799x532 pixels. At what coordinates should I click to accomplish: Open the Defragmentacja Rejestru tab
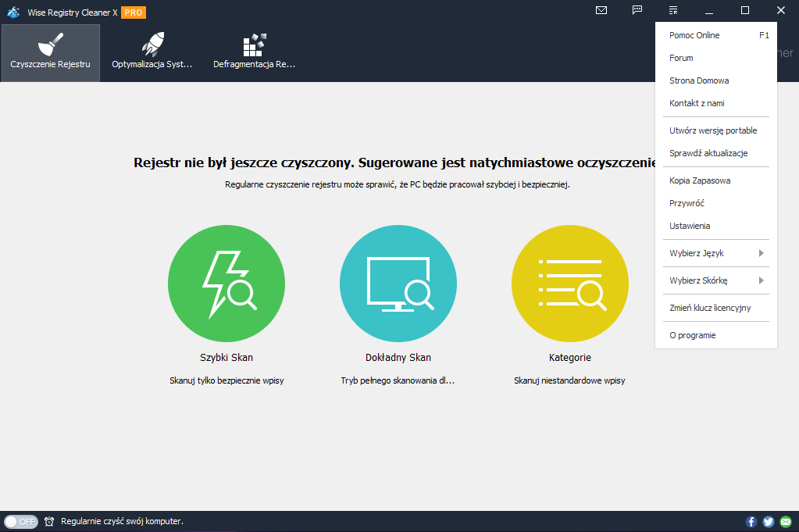[x=254, y=53]
